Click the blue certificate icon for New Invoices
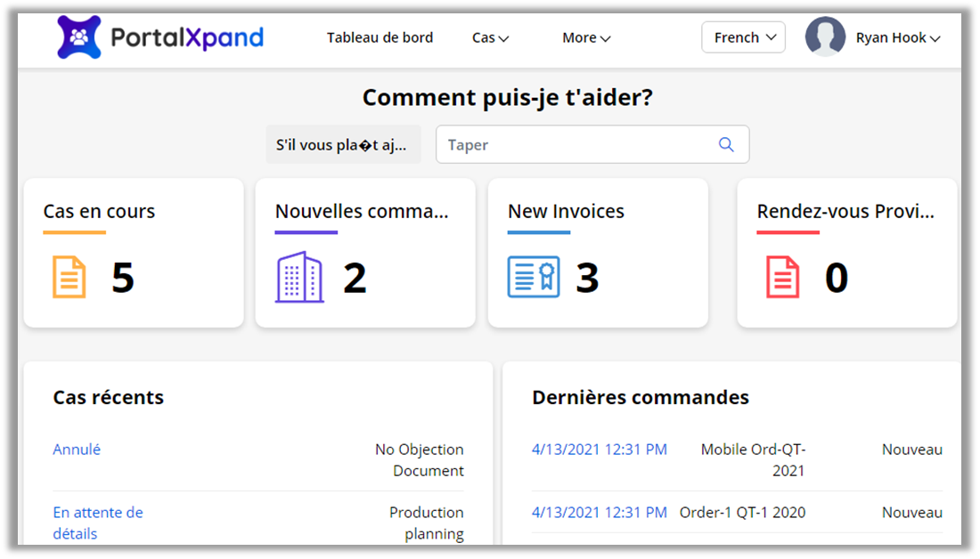 click(x=534, y=277)
